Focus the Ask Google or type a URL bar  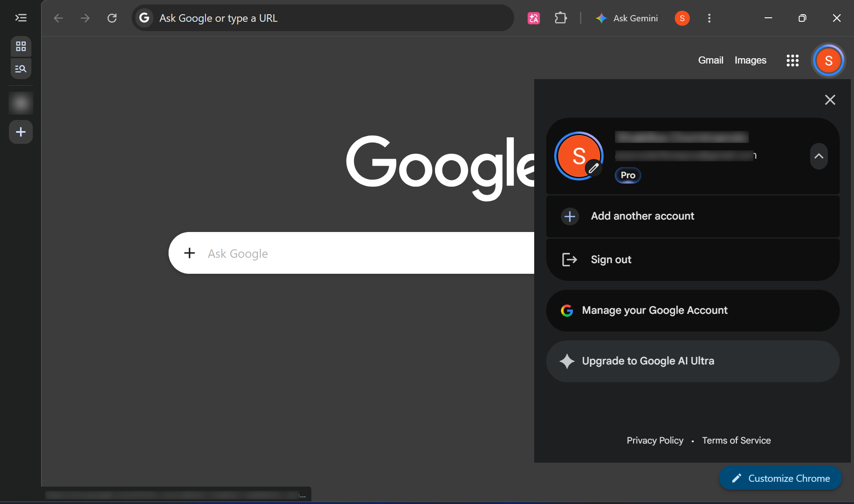[x=323, y=18]
